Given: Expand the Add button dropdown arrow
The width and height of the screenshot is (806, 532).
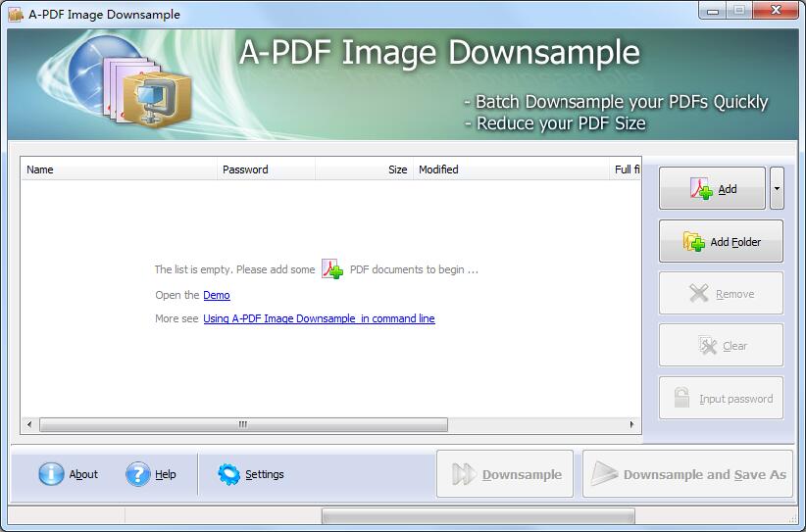Looking at the screenshot, I should pos(777,188).
